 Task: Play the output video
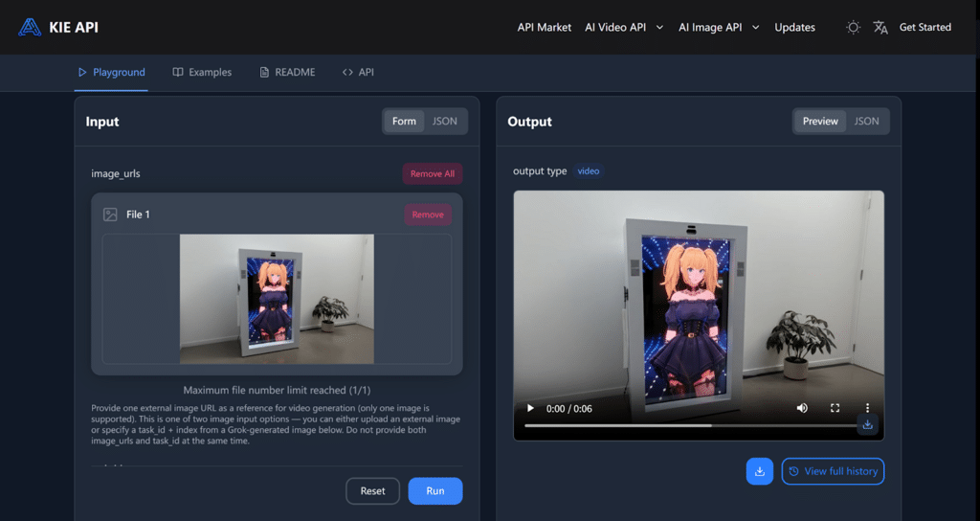(x=530, y=408)
